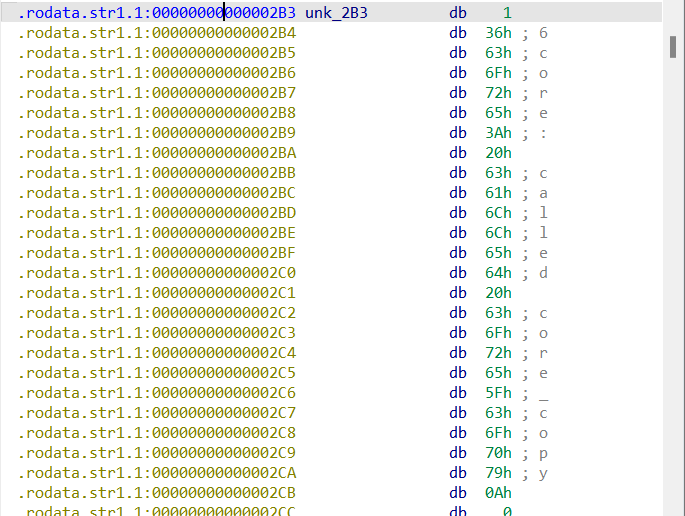Select address line 00000000000002C9
Screen dimensions: 685x516
coord(157,454)
